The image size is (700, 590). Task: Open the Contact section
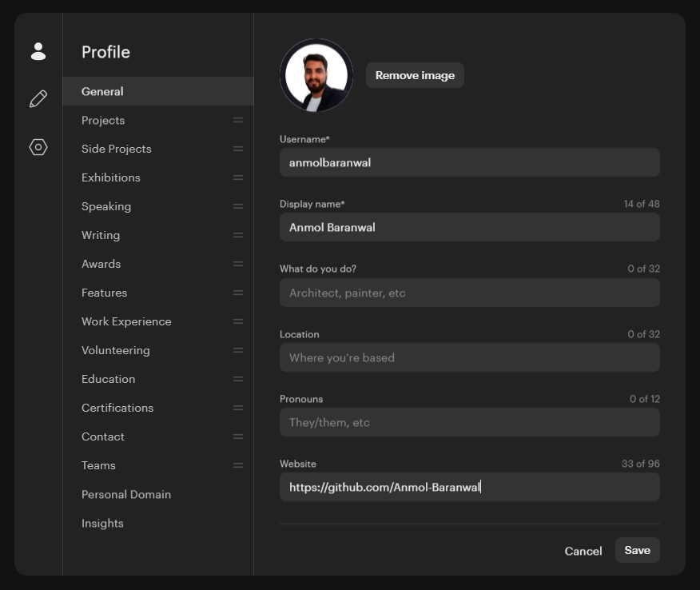coord(158,437)
